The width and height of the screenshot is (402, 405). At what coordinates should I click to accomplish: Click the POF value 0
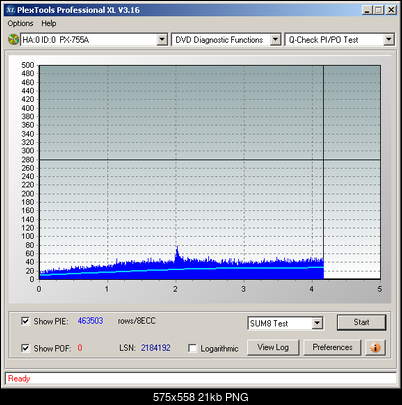[80, 348]
